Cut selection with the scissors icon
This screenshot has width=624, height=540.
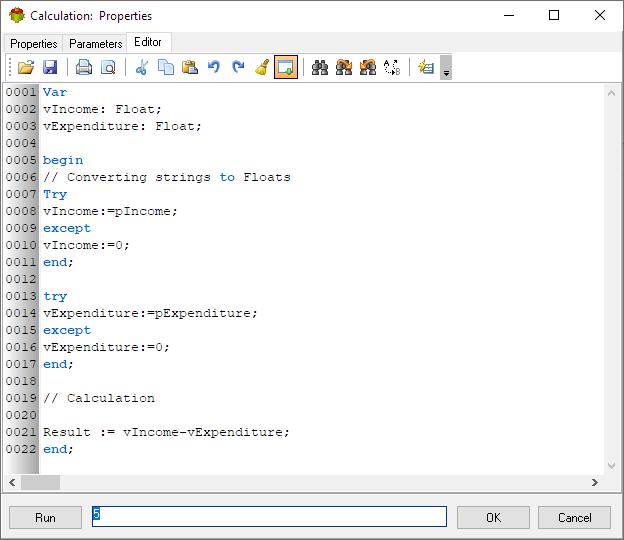pos(142,67)
